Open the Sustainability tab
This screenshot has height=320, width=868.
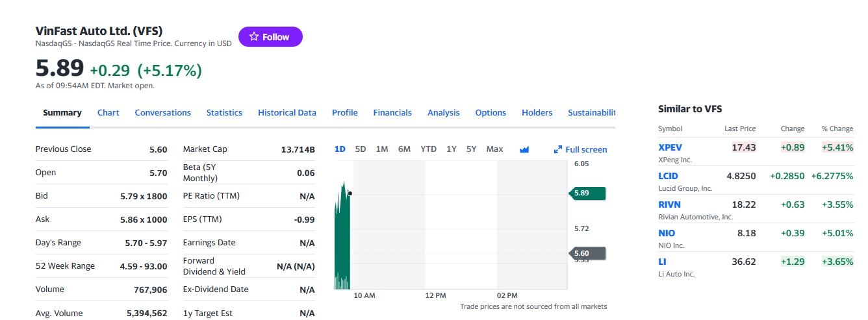pyautogui.click(x=591, y=112)
